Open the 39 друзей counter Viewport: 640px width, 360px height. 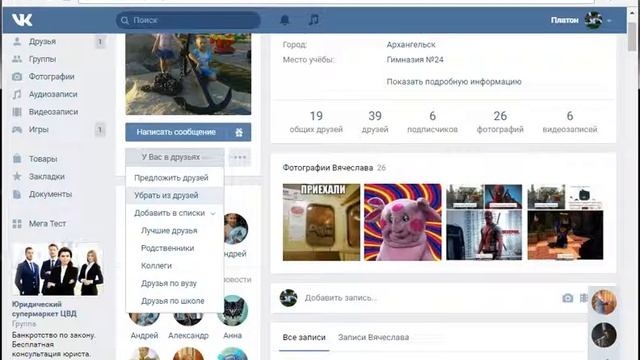pyautogui.click(x=375, y=122)
